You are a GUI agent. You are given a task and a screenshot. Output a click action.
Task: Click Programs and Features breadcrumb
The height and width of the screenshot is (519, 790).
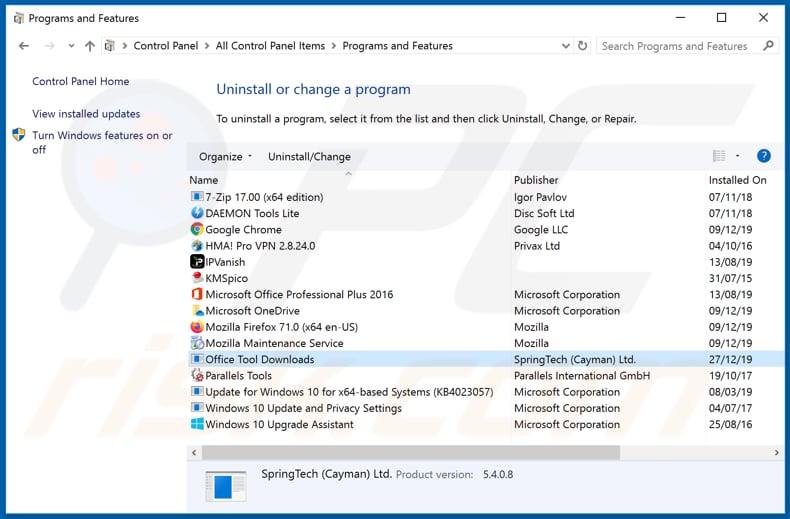point(398,46)
